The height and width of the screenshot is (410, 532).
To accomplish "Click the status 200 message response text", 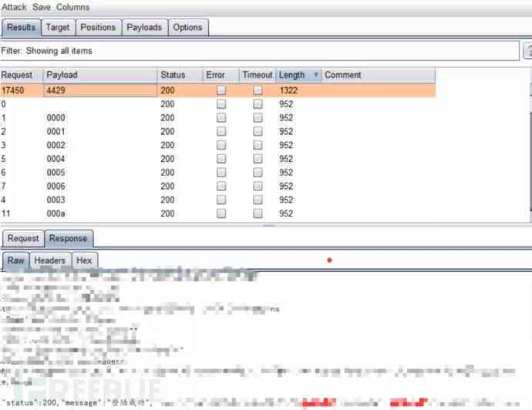I will point(78,403).
